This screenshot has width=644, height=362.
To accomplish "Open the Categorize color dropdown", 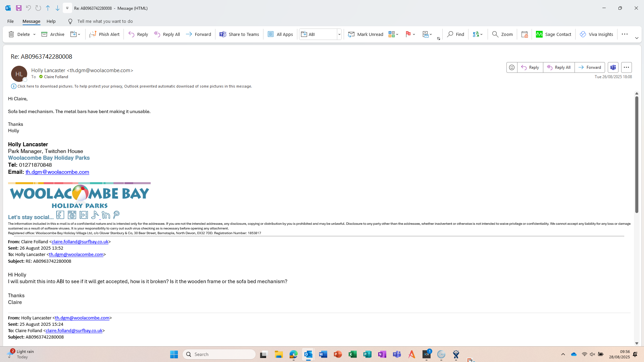I will (393, 34).
